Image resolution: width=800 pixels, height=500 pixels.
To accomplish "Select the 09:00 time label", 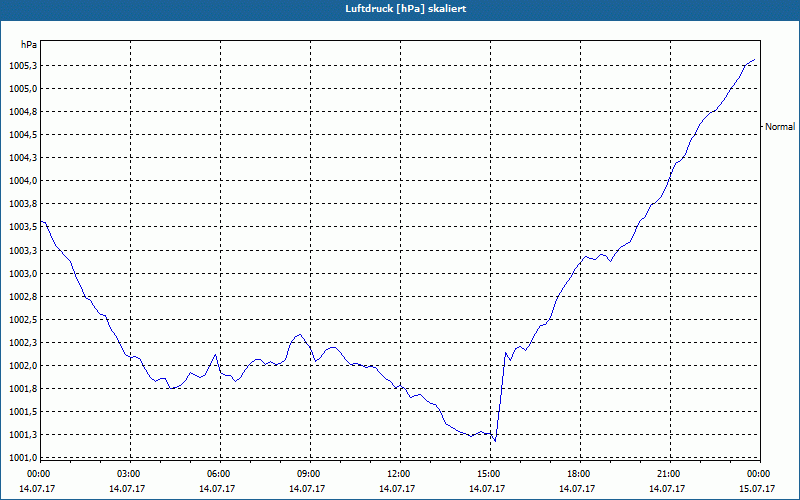I will click(x=308, y=474).
